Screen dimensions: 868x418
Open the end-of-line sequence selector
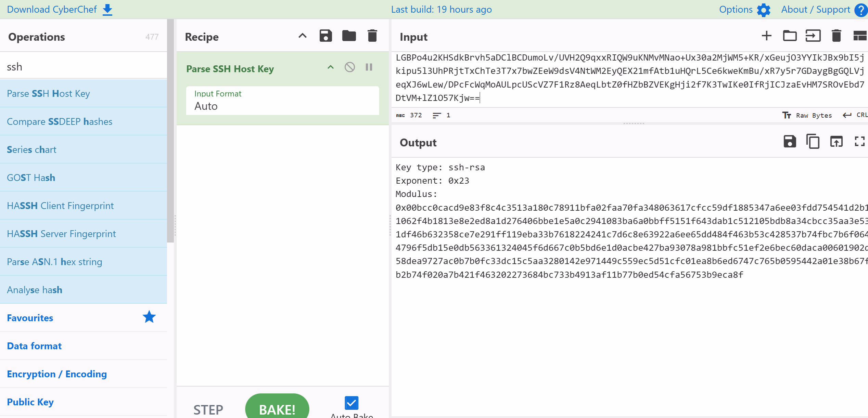855,115
